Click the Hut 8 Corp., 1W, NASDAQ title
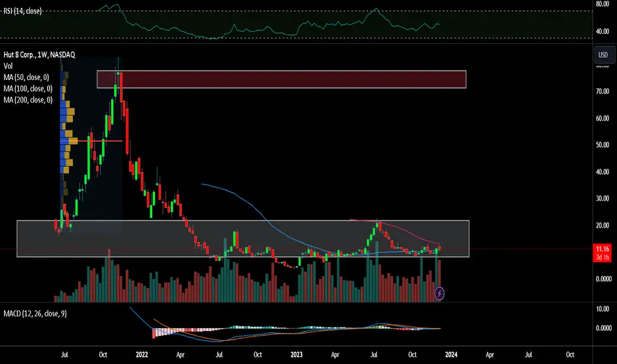 (39, 55)
